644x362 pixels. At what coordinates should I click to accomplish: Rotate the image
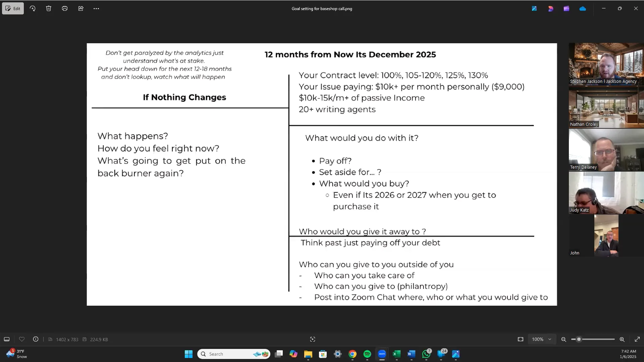pyautogui.click(x=33, y=9)
